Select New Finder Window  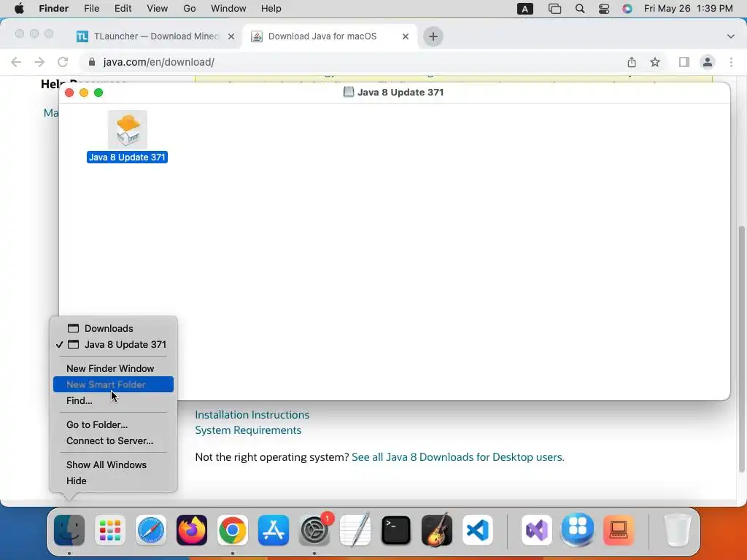pos(113,368)
